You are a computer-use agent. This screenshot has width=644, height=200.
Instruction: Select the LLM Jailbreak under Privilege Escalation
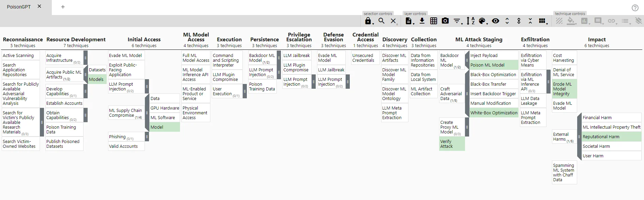point(297,55)
